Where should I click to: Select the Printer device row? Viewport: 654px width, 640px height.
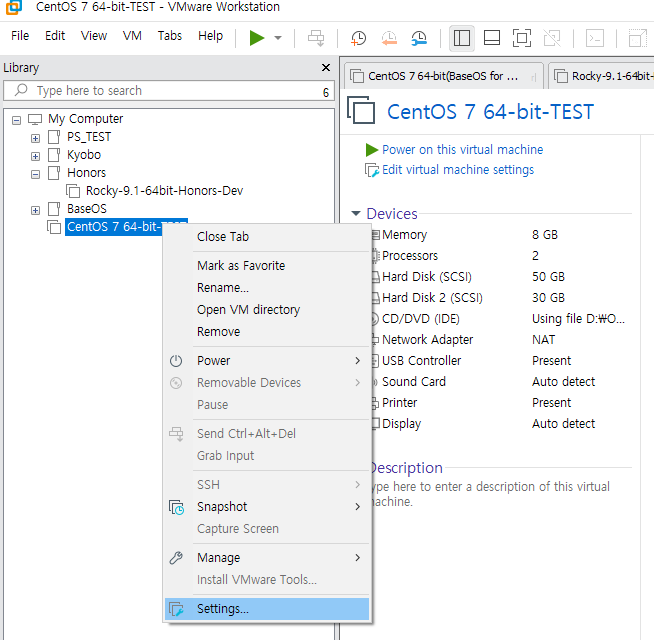pyautogui.click(x=502, y=403)
